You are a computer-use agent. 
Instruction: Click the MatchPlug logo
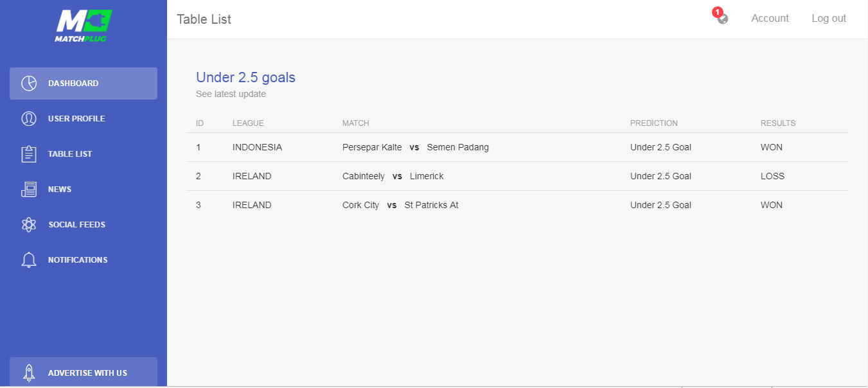pos(84,26)
